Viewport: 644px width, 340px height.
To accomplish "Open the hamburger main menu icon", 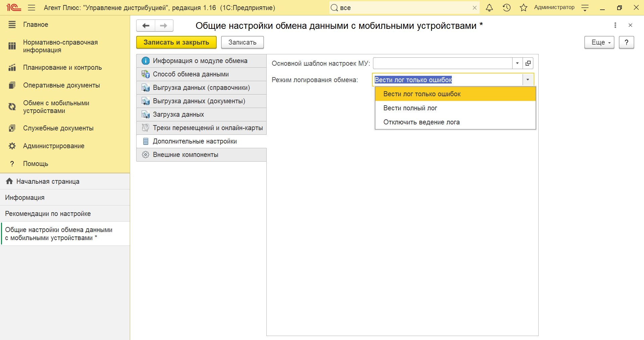I will tap(32, 8).
